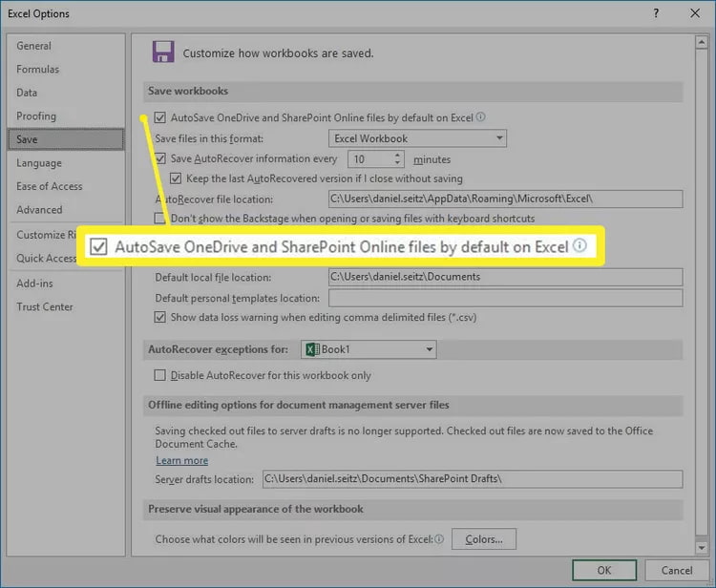This screenshot has width=716, height=588.
Task: Click the scrollbar down arrow
Action: 702,547
